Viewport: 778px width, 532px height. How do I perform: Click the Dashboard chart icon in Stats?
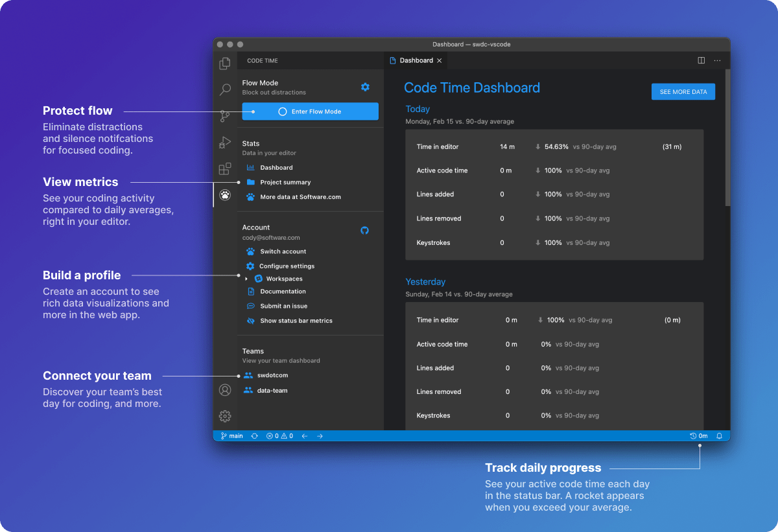[251, 167]
